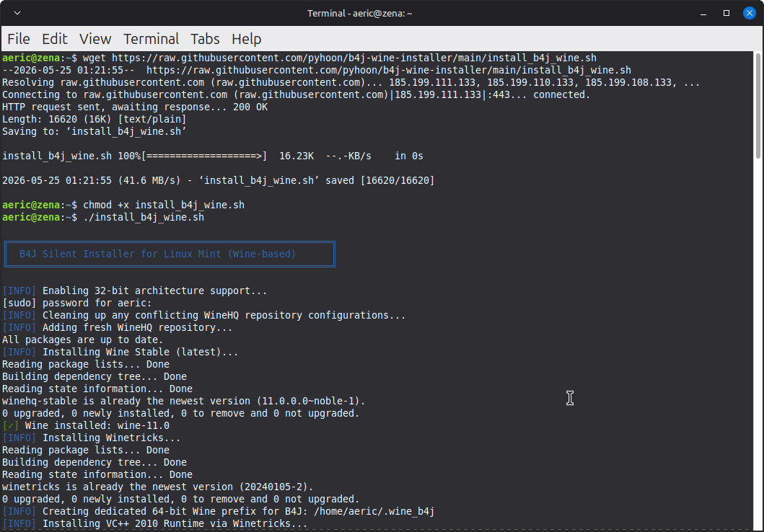Click the vertical scrollbar thumb
Viewport: 764px width, 532px height.
point(758,105)
